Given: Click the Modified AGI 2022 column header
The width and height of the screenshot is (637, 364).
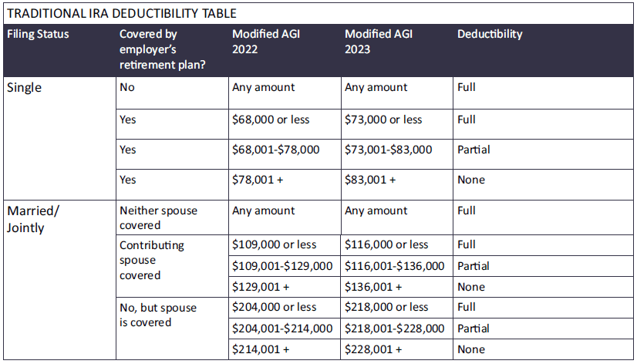Looking at the screenshot, I should click(261, 42).
